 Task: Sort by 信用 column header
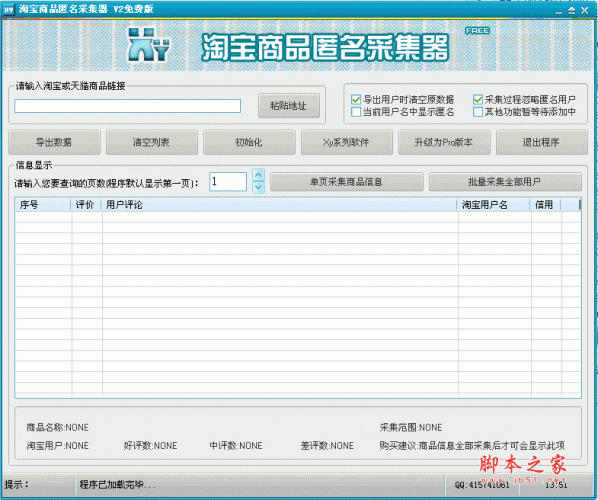tap(545, 205)
